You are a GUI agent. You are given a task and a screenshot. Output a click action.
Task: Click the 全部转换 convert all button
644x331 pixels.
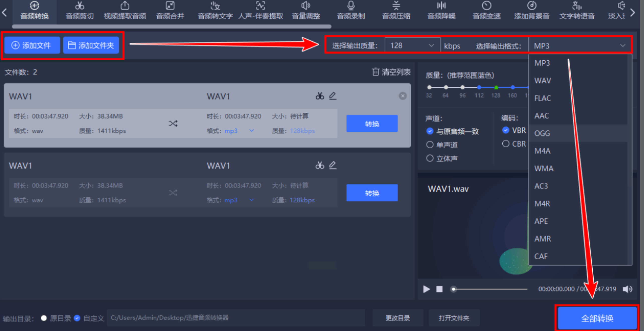597,318
